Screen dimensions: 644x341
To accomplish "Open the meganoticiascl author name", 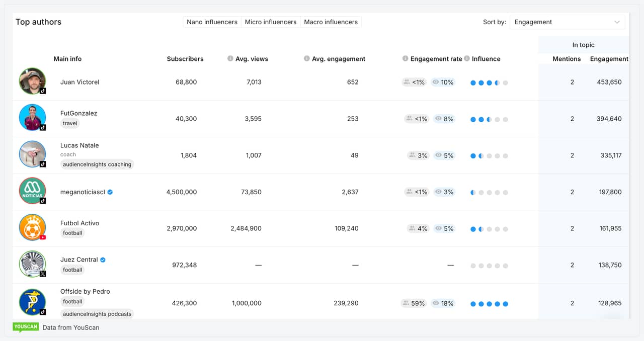I will 83,192.
